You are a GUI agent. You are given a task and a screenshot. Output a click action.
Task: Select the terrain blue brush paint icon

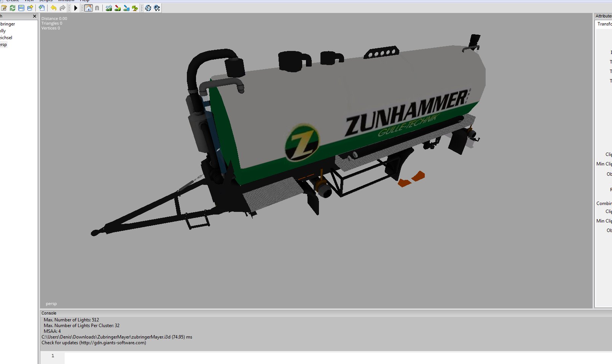(126, 8)
